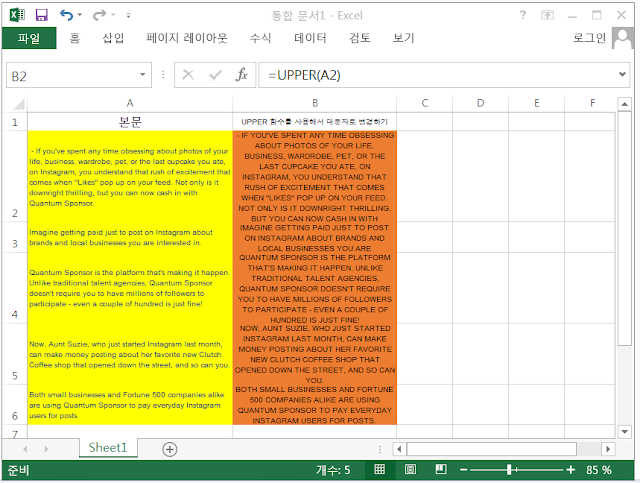
Task: Zoom out with the minus button
Action: 463,470
